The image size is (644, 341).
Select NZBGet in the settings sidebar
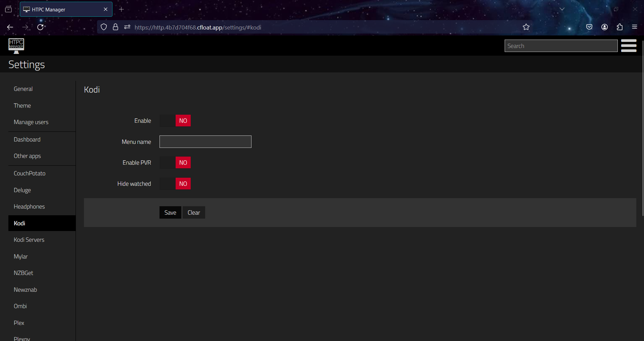42,273
